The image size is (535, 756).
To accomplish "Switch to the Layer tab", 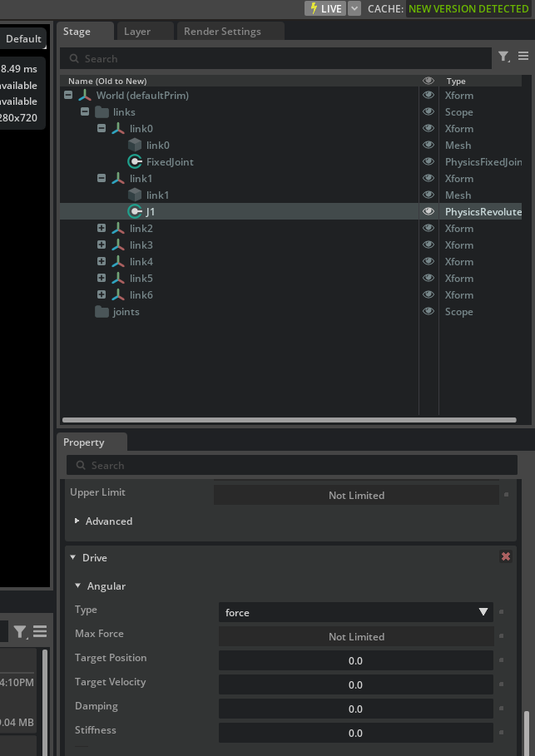I will click(137, 32).
